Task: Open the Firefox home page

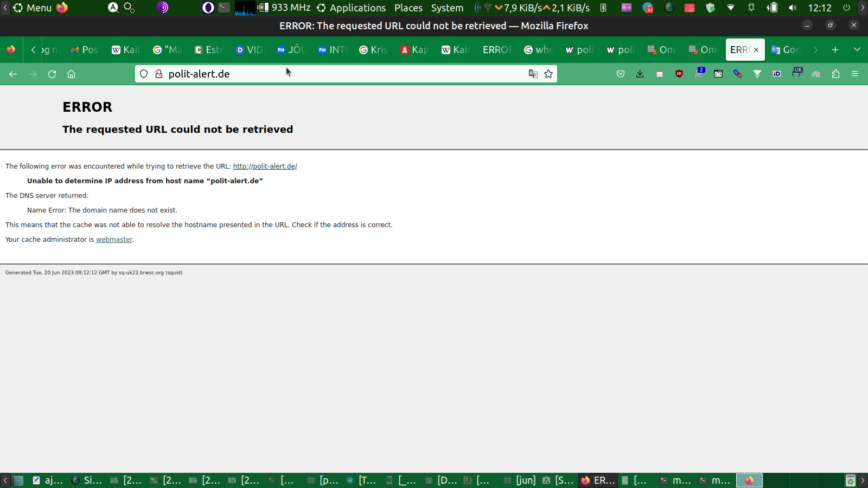Action: coord(71,74)
